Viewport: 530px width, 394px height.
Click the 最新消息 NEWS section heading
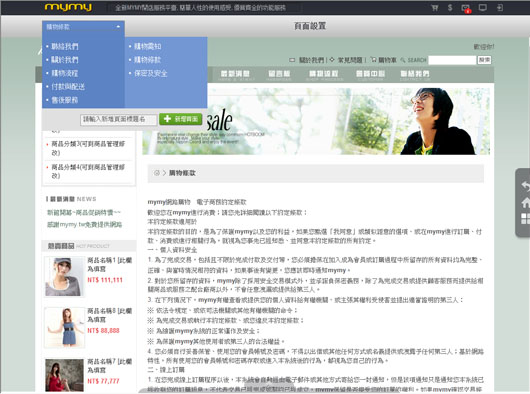click(72, 199)
